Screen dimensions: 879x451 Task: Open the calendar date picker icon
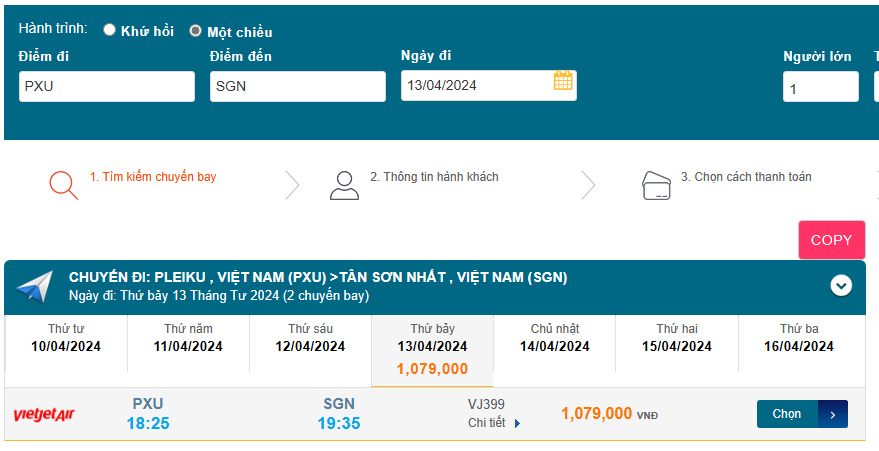point(563,82)
